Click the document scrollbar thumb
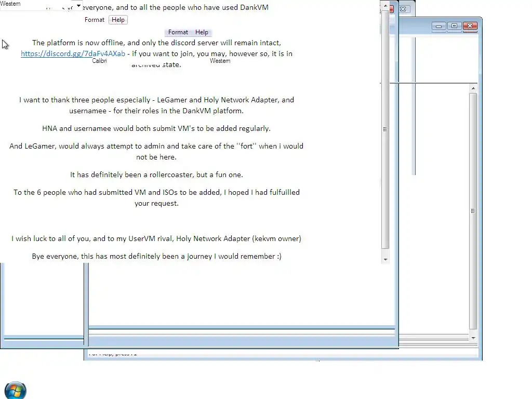This screenshot has height=399, width=532. (385, 129)
